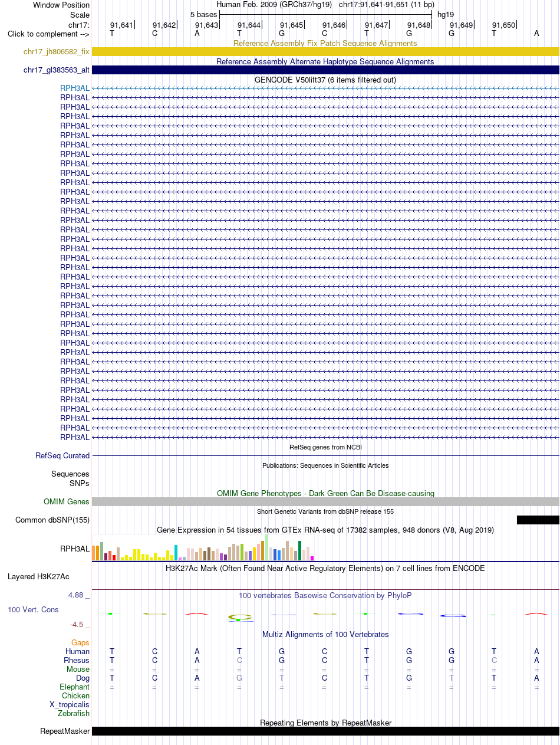Click the 'Sequences' track label
560x745 pixels.
click(71, 474)
